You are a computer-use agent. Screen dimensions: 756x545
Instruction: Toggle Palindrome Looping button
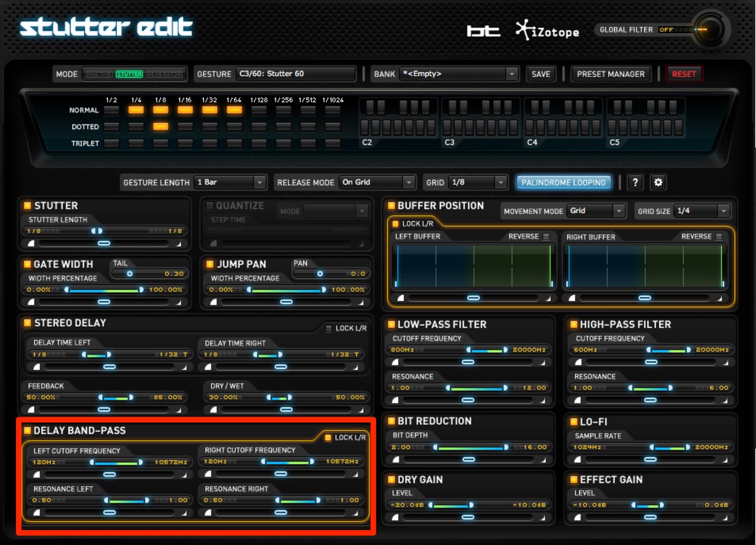563,182
